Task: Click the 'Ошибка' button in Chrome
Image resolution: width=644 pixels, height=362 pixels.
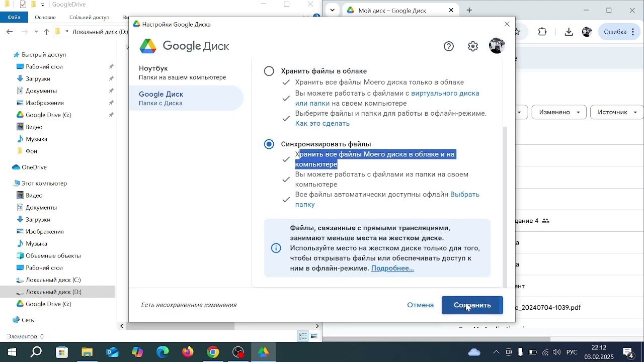Action: tap(619, 32)
